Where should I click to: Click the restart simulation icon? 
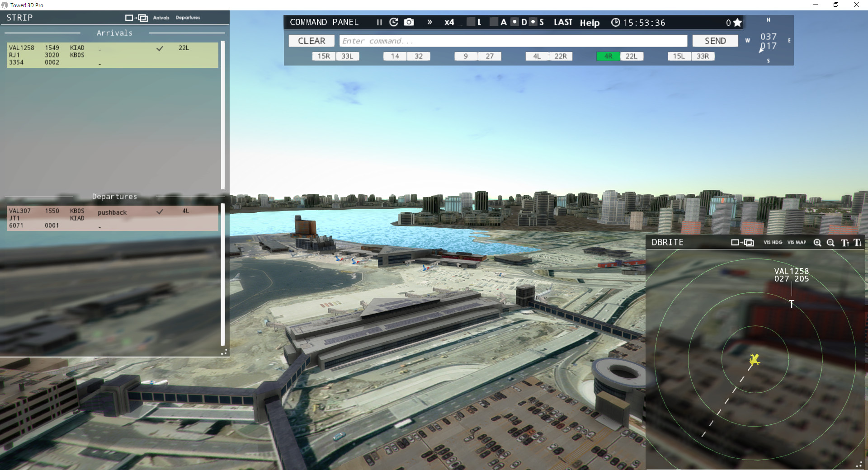393,22
